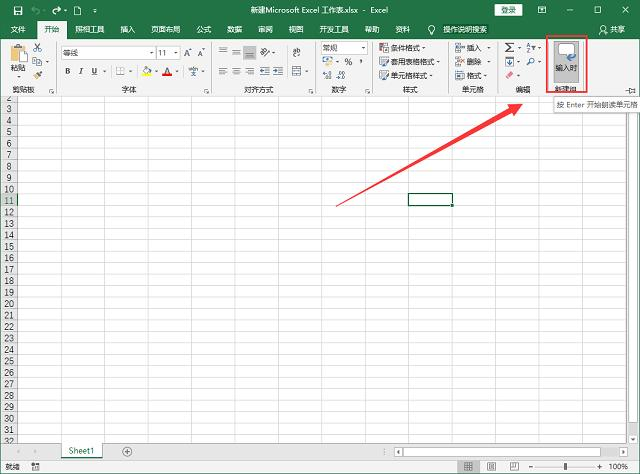This screenshot has width=640, height=474.
Task: Save the workbook from the quick access toolbar
Action: pos(18,11)
